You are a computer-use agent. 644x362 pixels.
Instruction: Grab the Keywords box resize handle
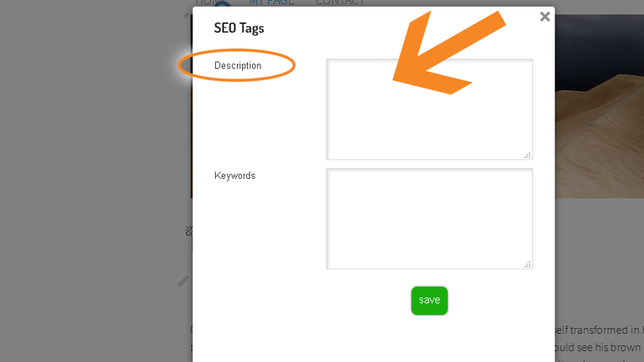528,264
